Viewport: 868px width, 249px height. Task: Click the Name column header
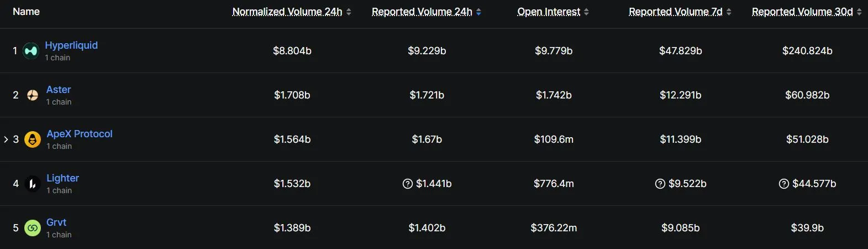pos(26,12)
